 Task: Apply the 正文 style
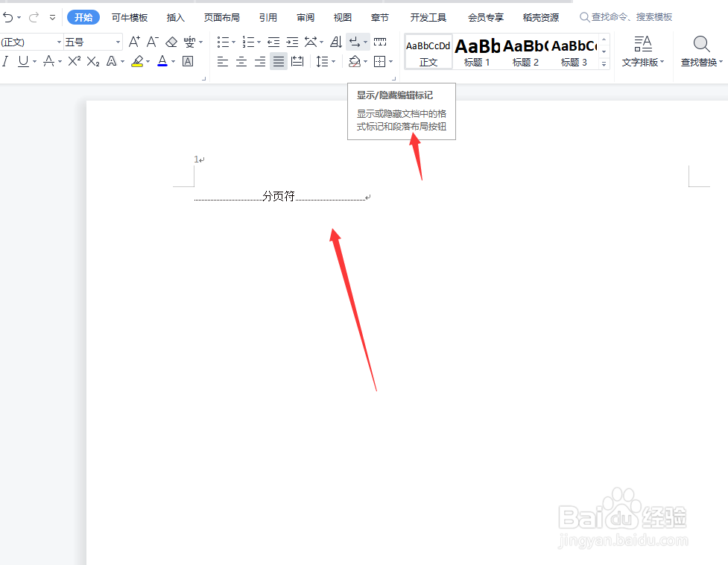[x=428, y=51]
